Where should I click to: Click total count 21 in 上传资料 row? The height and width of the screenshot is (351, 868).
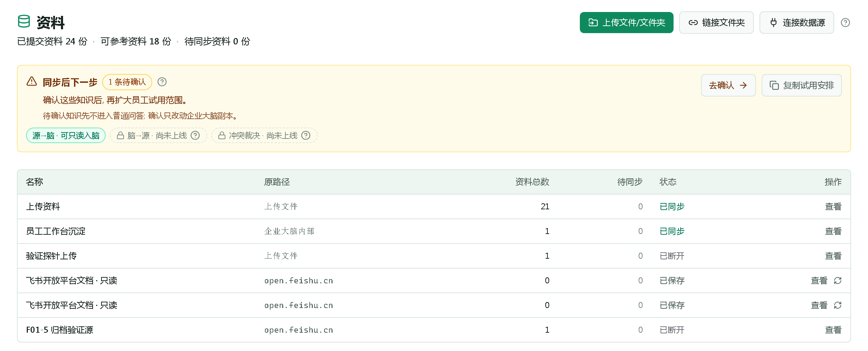coord(545,207)
